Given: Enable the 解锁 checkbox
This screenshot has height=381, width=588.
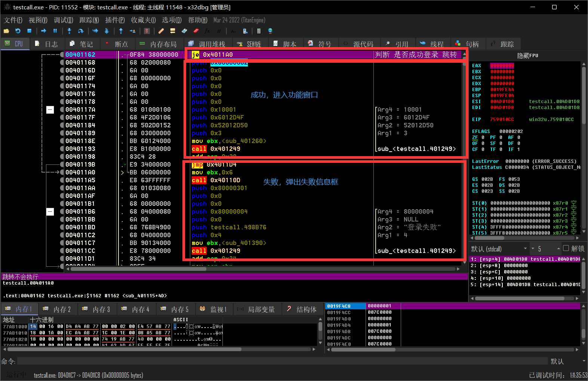Looking at the screenshot, I should (x=566, y=248).
